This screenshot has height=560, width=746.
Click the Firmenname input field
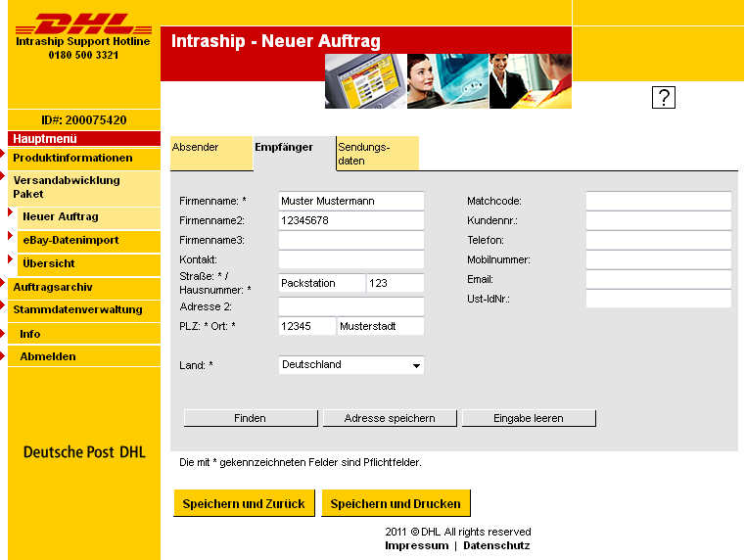(x=351, y=201)
